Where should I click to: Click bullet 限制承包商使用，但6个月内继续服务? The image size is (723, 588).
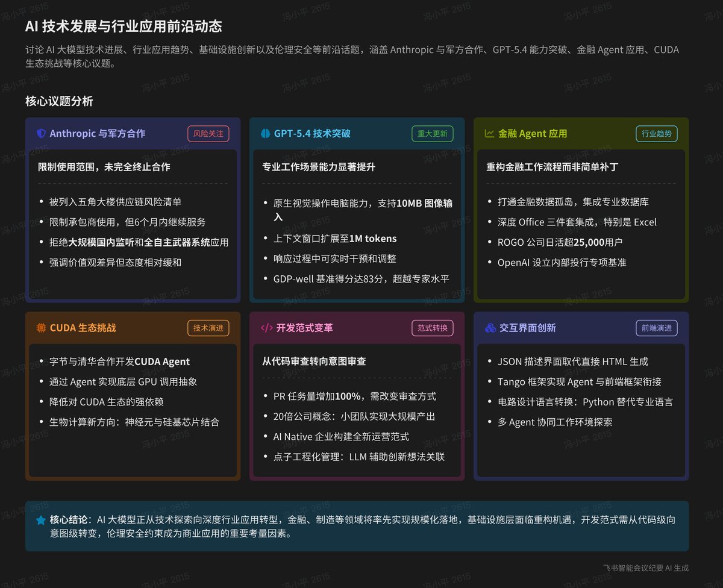pyautogui.click(x=127, y=222)
